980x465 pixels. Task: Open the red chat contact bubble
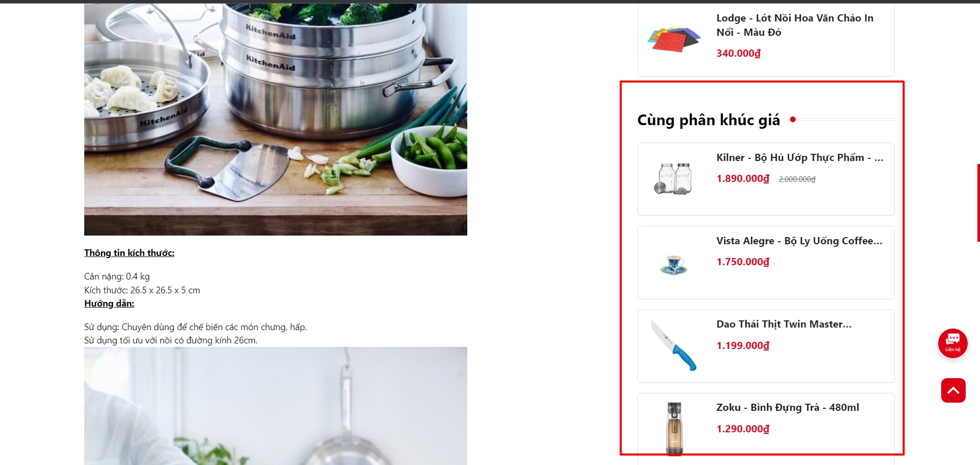point(952,343)
